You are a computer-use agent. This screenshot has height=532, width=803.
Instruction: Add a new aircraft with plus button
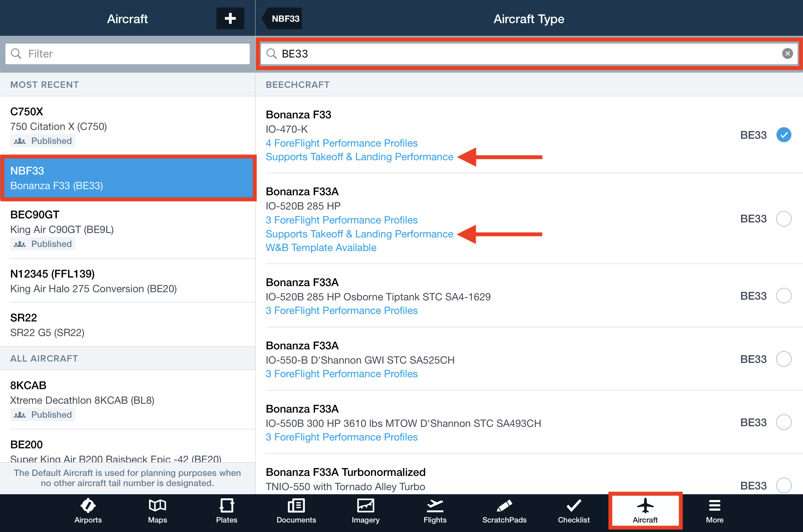(x=230, y=18)
